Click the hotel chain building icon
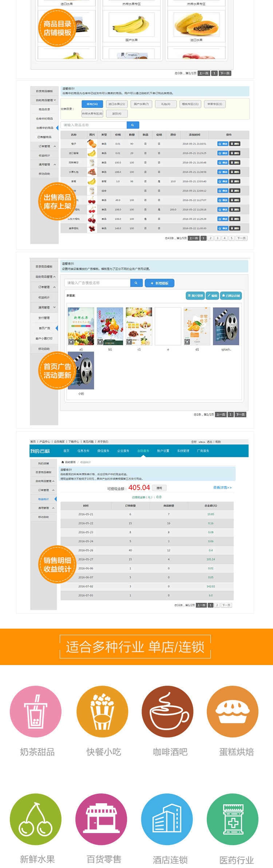 [x=167, y=819]
